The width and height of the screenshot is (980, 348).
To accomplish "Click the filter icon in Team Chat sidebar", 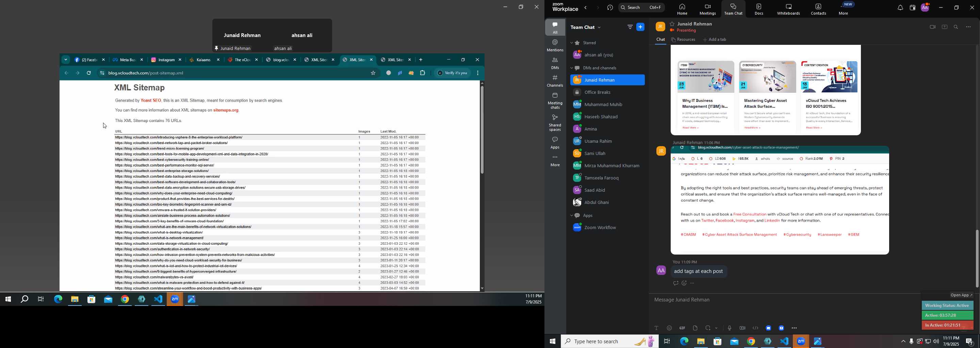I will pos(630,27).
